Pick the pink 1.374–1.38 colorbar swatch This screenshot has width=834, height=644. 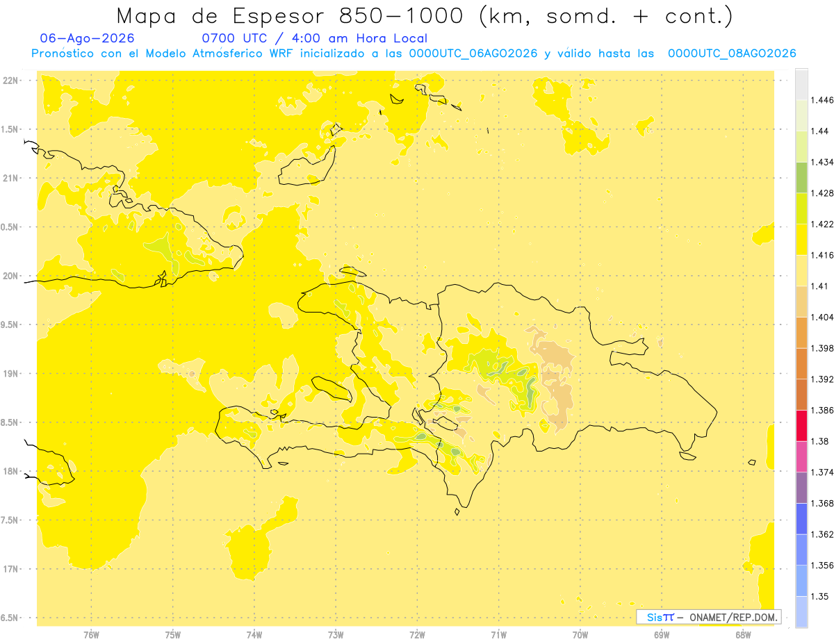point(801,456)
